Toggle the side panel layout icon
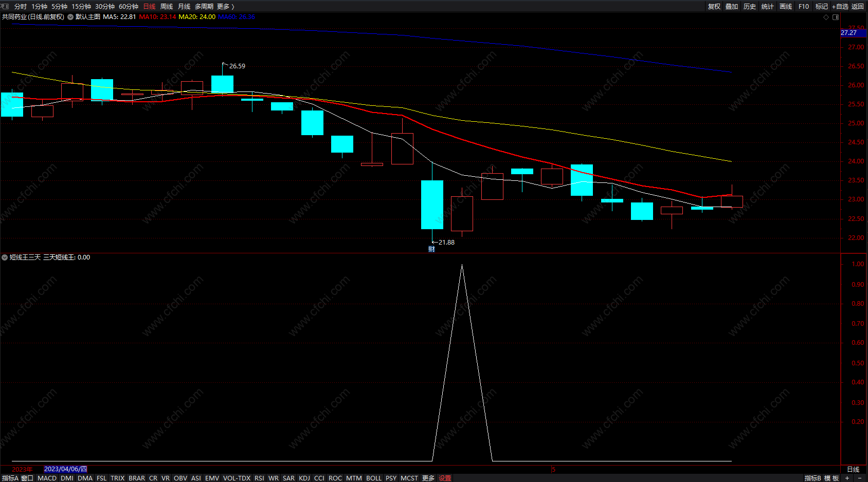This screenshot has height=482, width=868. click(x=836, y=17)
